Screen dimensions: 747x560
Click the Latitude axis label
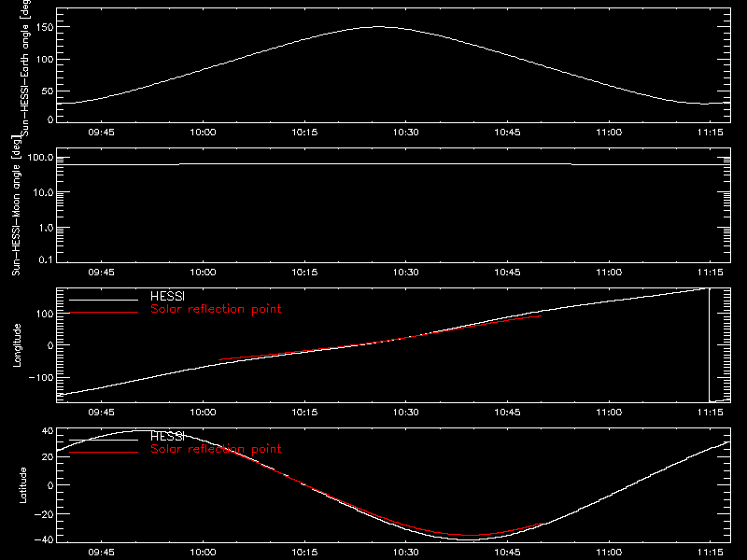(x=22, y=485)
